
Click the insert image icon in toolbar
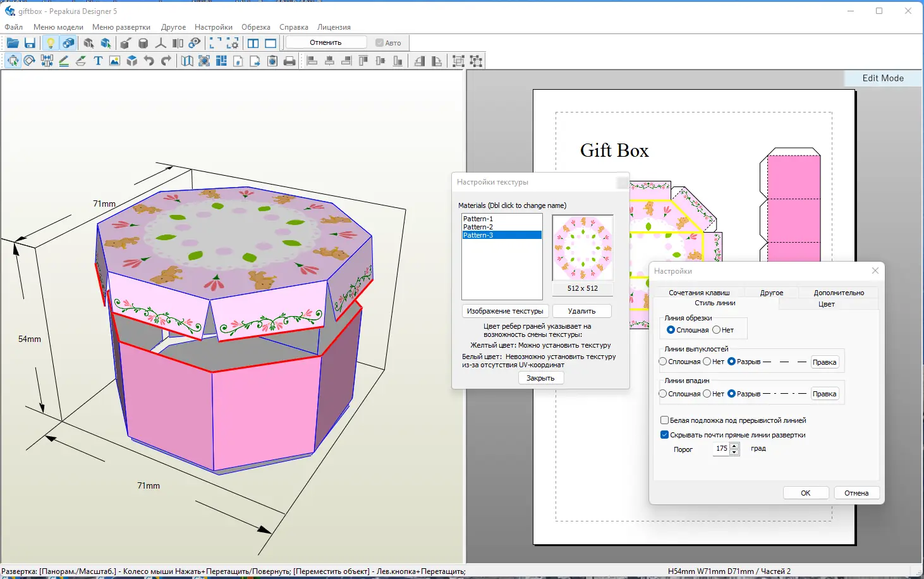(x=114, y=61)
